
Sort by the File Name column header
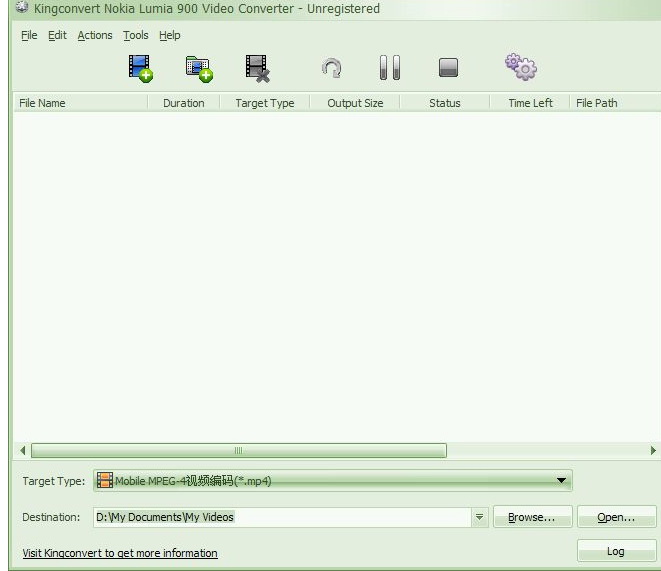81,103
